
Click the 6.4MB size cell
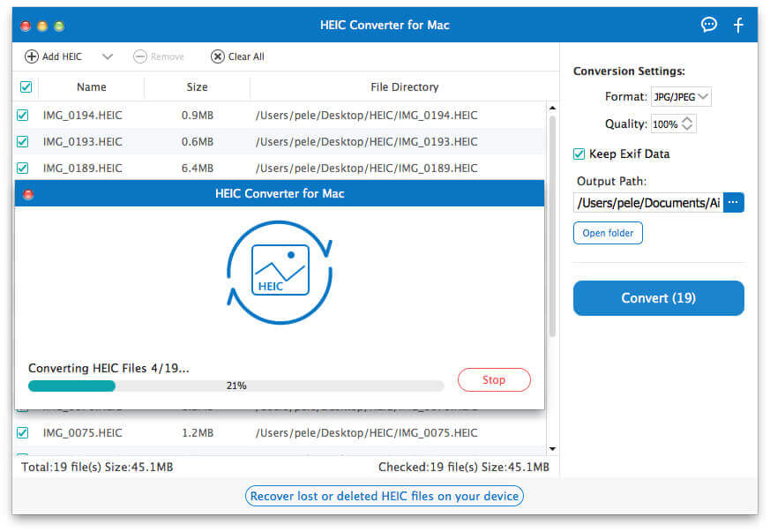click(x=198, y=168)
